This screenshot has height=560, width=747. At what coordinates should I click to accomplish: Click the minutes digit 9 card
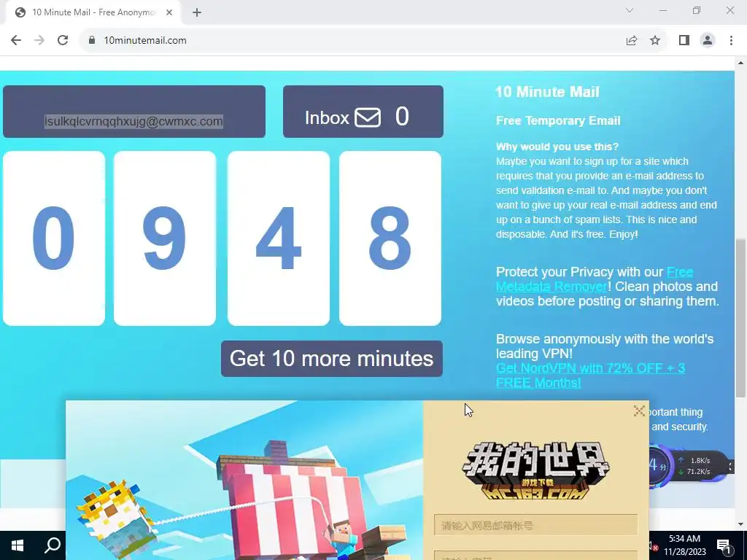[x=165, y=238]
